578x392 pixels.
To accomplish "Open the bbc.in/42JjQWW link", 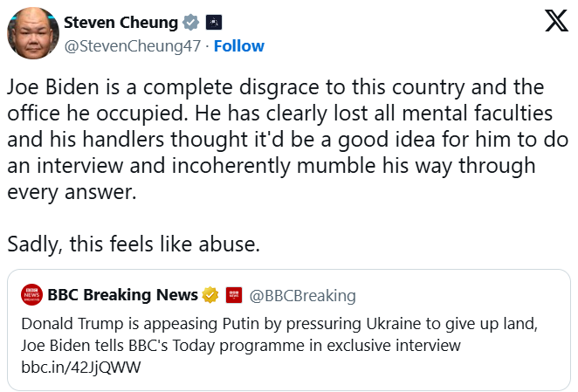I will coord(80,367).
